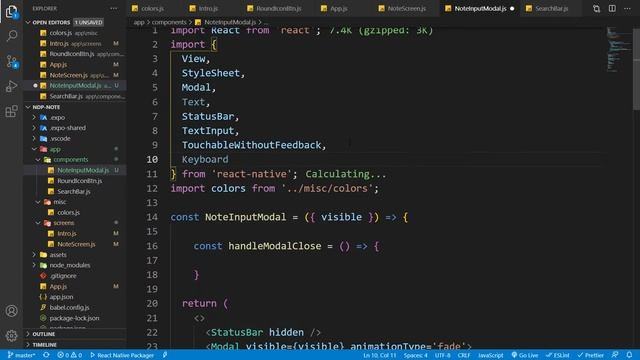Open colors.js under misc folder
This screenshot has height=360, width=640.
point(68,212)
